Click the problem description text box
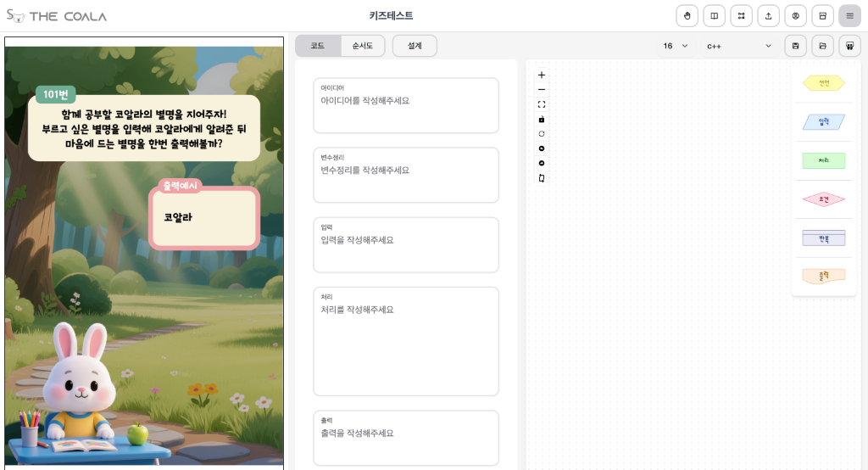The width and height of the screenshot is (868, 470). [144, 129]
